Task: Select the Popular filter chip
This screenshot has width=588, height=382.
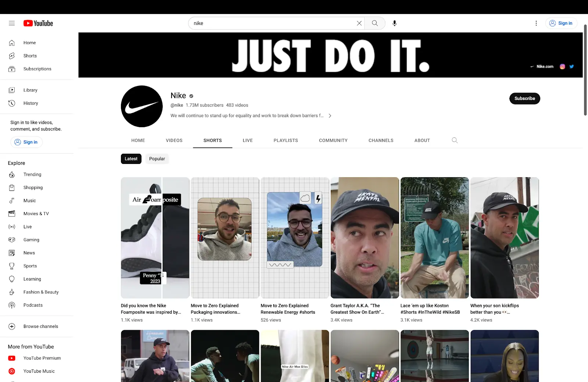Action: click(157, 159)
